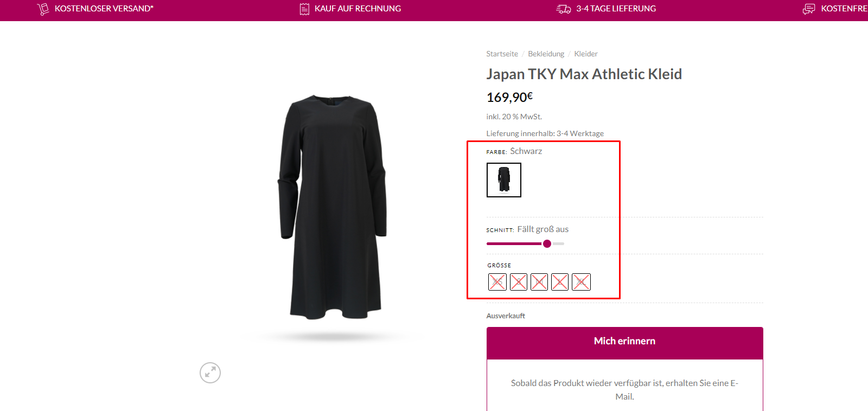
Task: Click the 3-4 TAGE LIEFERUNG banner text
Action: point(616,9)
